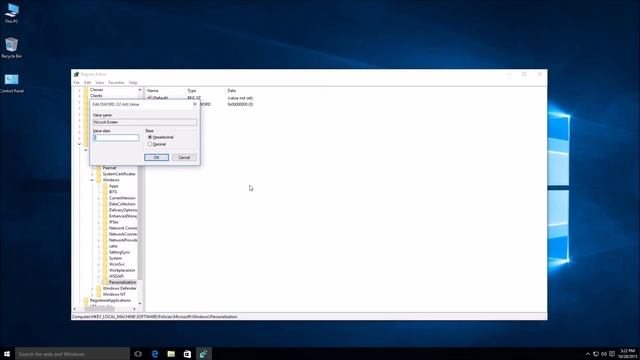The height and width of the screenshot is (360, 640).
Task: Open Action Center notification icon
Action: (612, 354)
